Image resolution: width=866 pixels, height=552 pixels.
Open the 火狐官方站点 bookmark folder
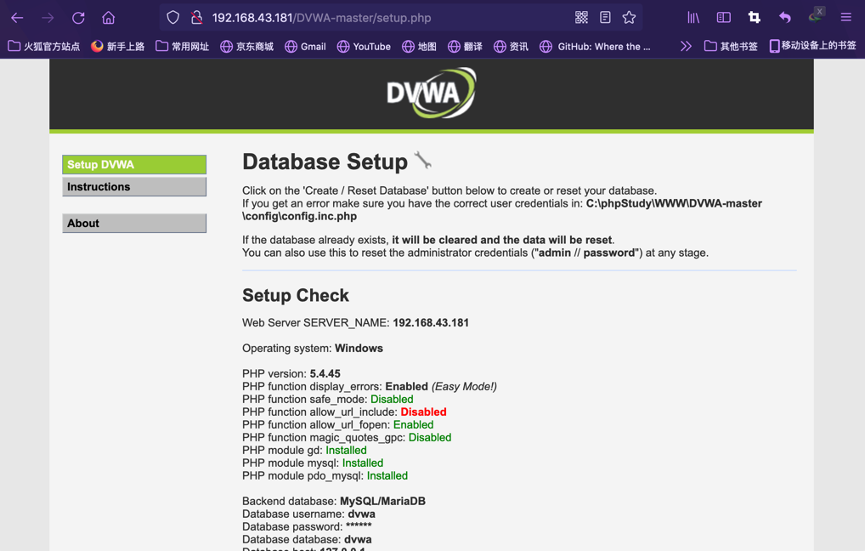[44, 46]
